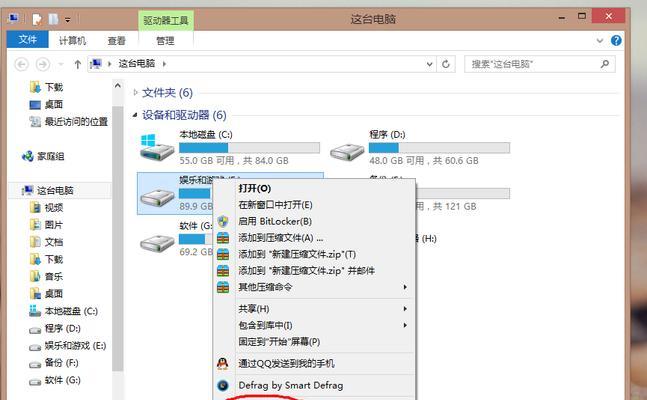This screenshot has height=400, width=647.
Task: Collapse the 设备和驱动器 (6) group
Action: (135, 115)
